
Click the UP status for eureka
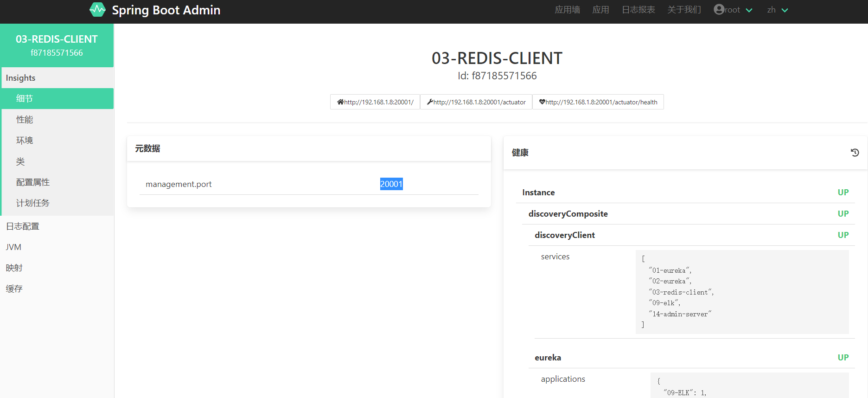843,358
